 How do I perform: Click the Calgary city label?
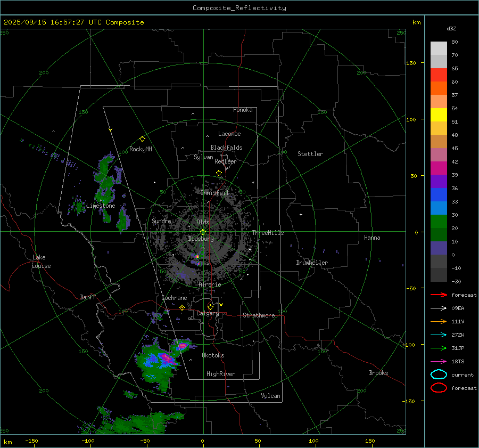pyautogui.click(x=208, y=313)
